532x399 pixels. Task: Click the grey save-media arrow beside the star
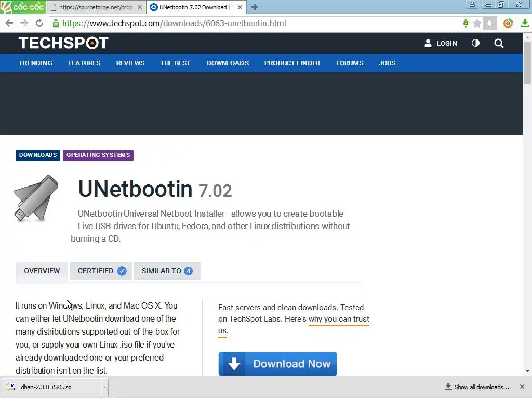coord(489,23)
